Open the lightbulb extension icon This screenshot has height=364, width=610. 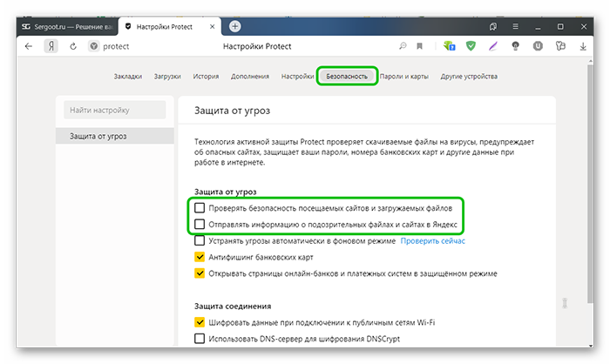[516, 46]
